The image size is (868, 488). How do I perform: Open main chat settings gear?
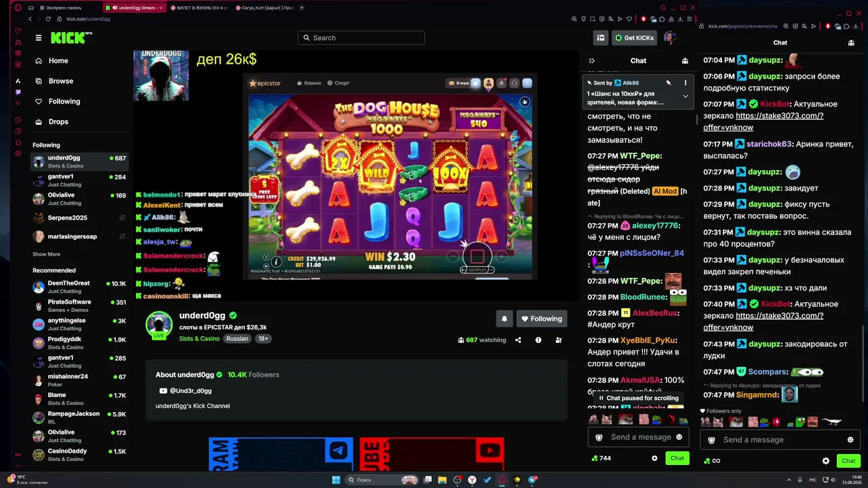click(x=654, y=458)
